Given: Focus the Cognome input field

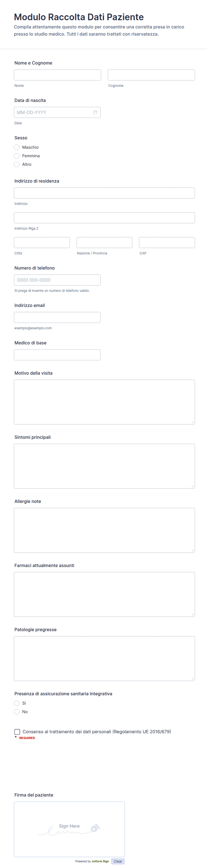Looking at the screenshot, I should [x=151, y=75].
